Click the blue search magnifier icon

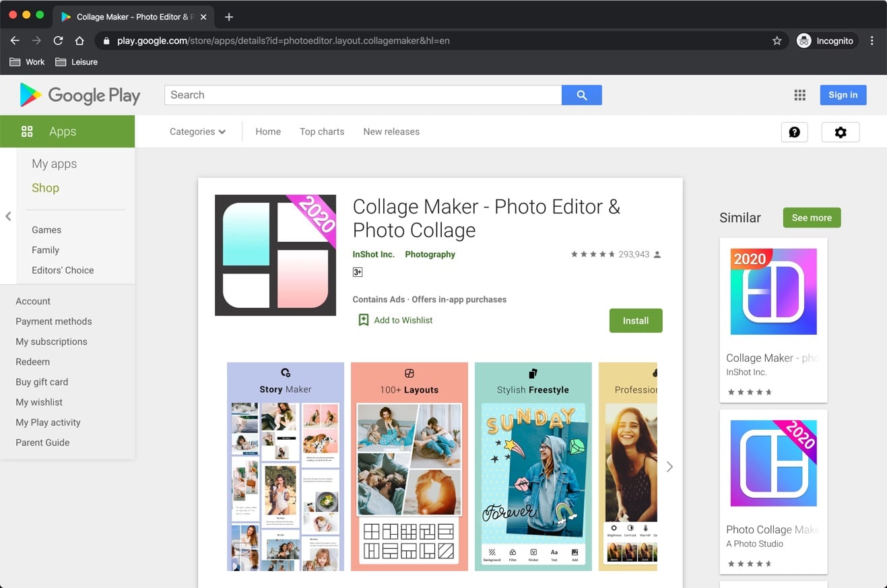[x=581, y=95]
